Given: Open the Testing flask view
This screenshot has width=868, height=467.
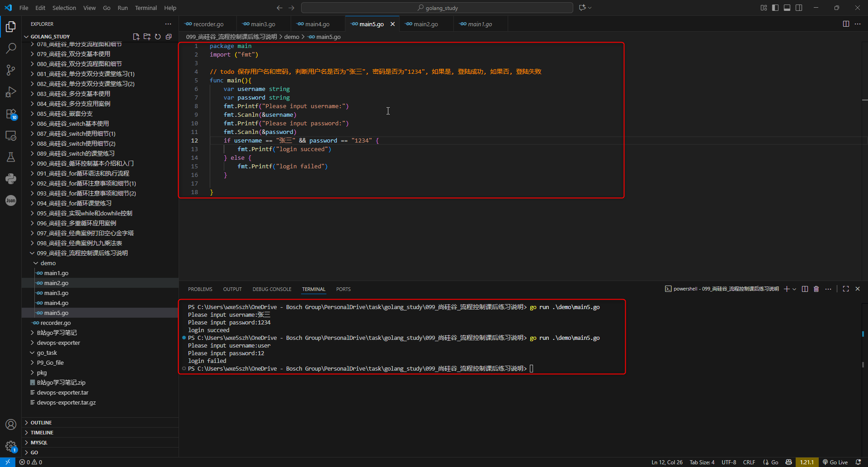Looking at the screenshot, I should click(x=11, y=157).
